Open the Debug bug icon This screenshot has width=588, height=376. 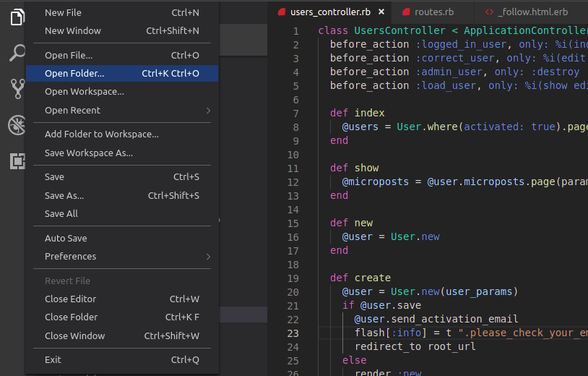pos(17,125)
